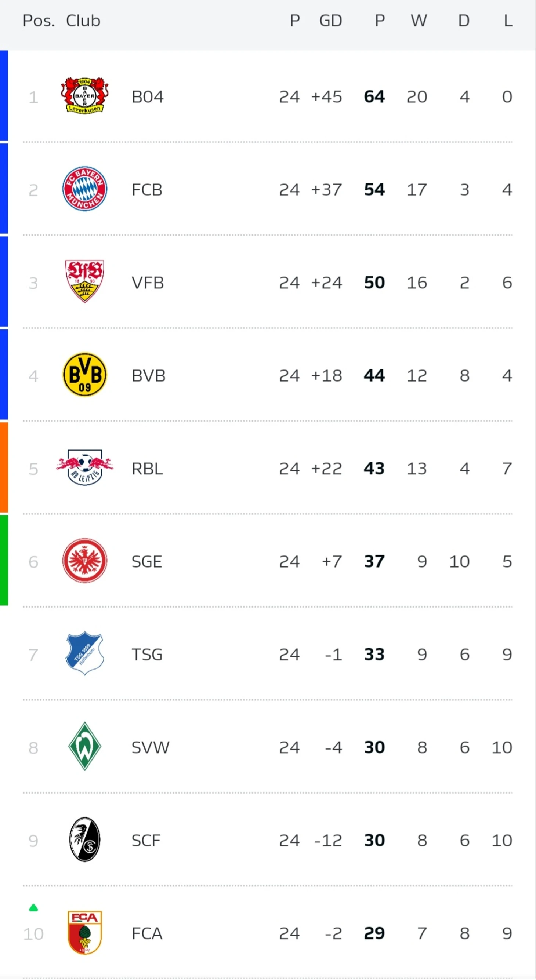Select the Eintracht Frankfurt eagle crest
The image size is (536, 980).
tap(84, 560)
